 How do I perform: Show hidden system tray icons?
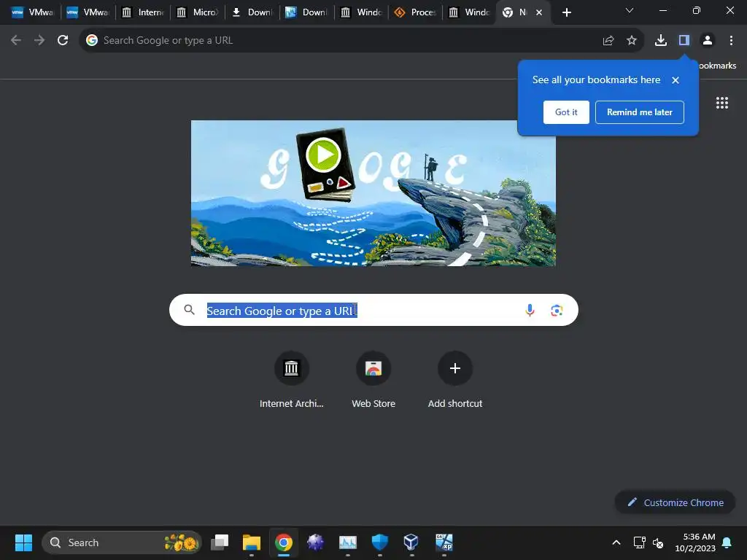point(616,542)
